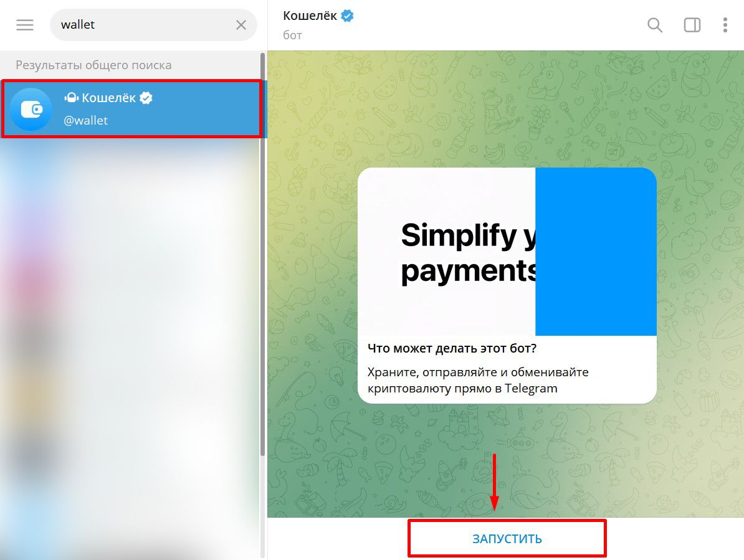Click the Результаты общего поиска header

coord(93,65)
